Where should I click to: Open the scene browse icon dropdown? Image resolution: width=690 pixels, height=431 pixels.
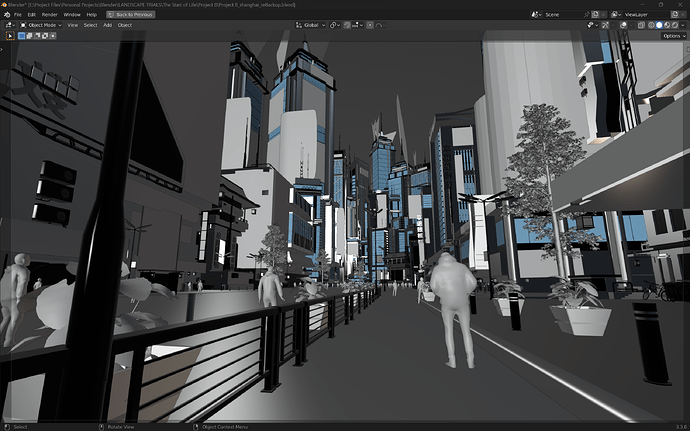pos(536,15)
